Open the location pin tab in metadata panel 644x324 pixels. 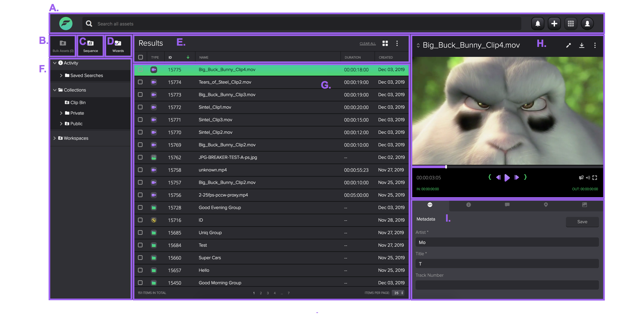(x=545, y=205)
